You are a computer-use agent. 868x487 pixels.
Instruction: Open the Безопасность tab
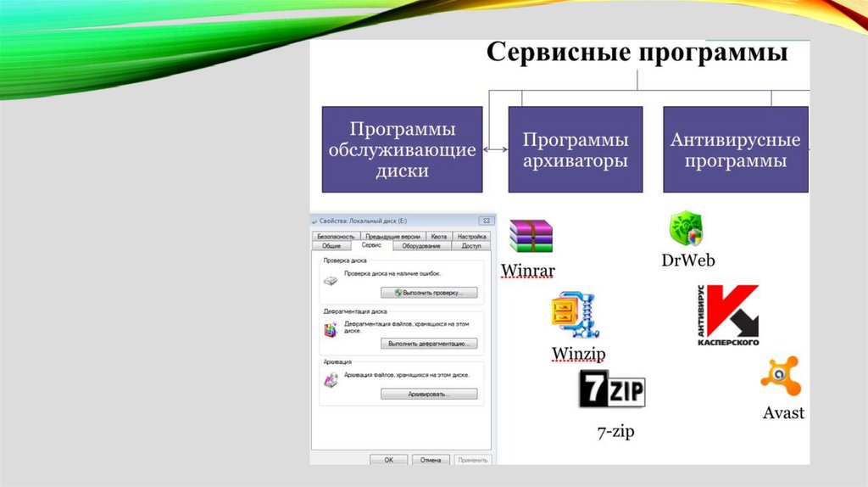click(336, 236)
